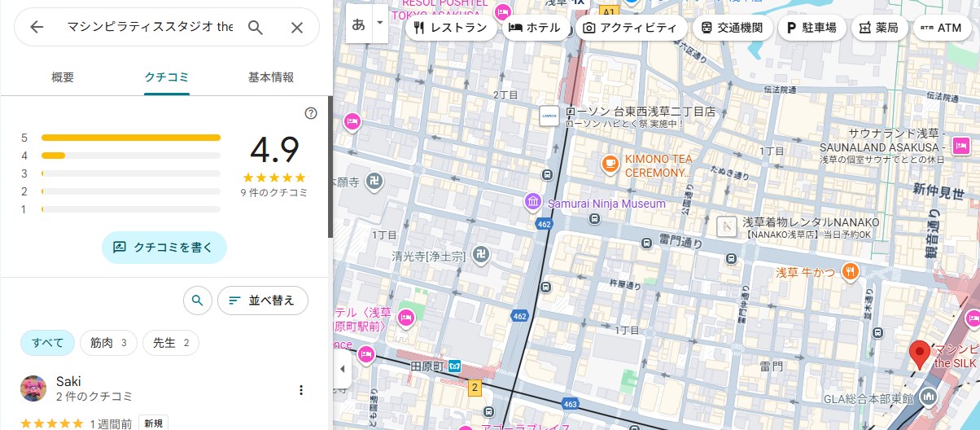Open Saki's review three-dot menu
The width and height of the screenshot is (980, 430).
301,390
